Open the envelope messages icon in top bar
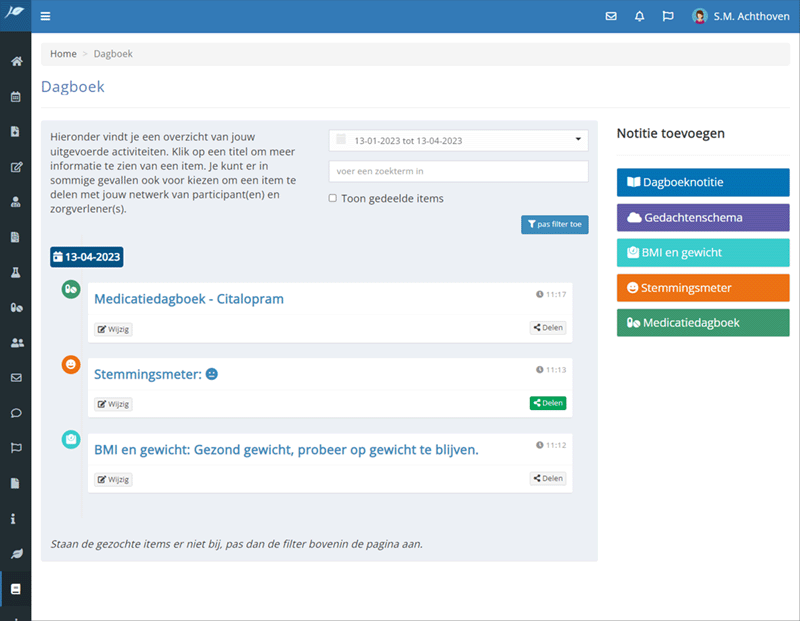This screenshot has height=621, width=800. pos(611,17)
